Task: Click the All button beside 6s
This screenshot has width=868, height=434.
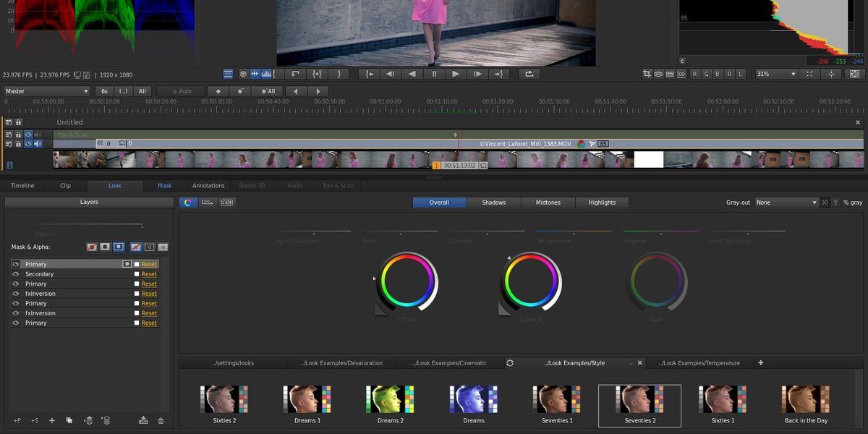Action: pyautogui.click(x=142, y=91)
